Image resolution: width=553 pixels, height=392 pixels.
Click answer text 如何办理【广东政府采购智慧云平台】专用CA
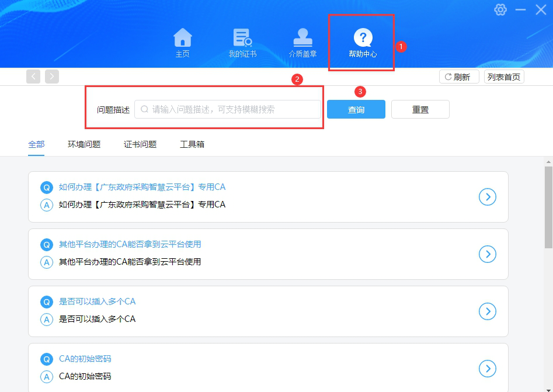[142, 204]
